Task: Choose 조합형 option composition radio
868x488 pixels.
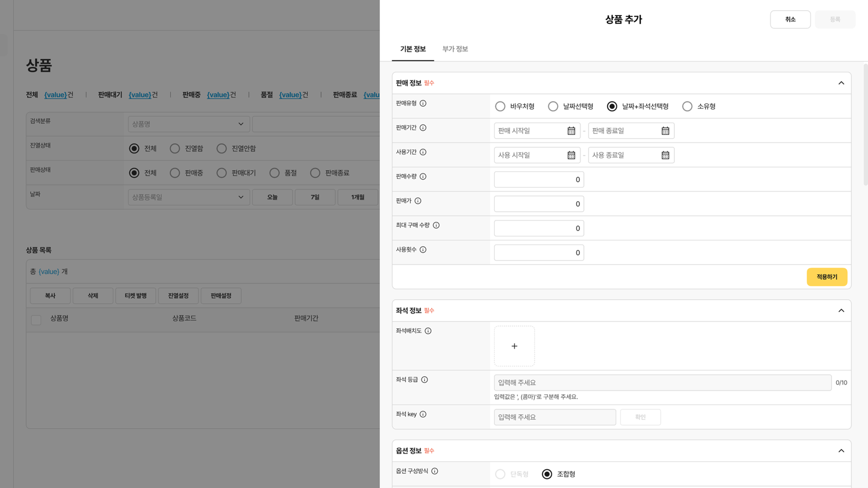Action: click(x=547, y=474)
